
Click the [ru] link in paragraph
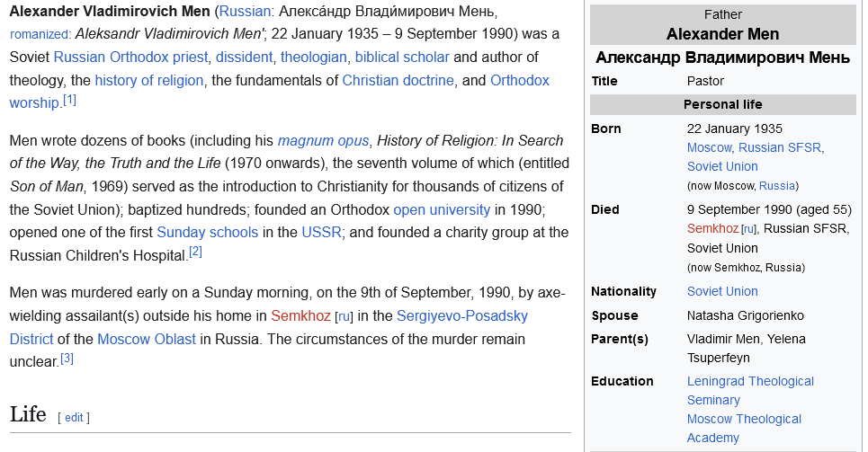pyautogui.click(x=344, y=316)
